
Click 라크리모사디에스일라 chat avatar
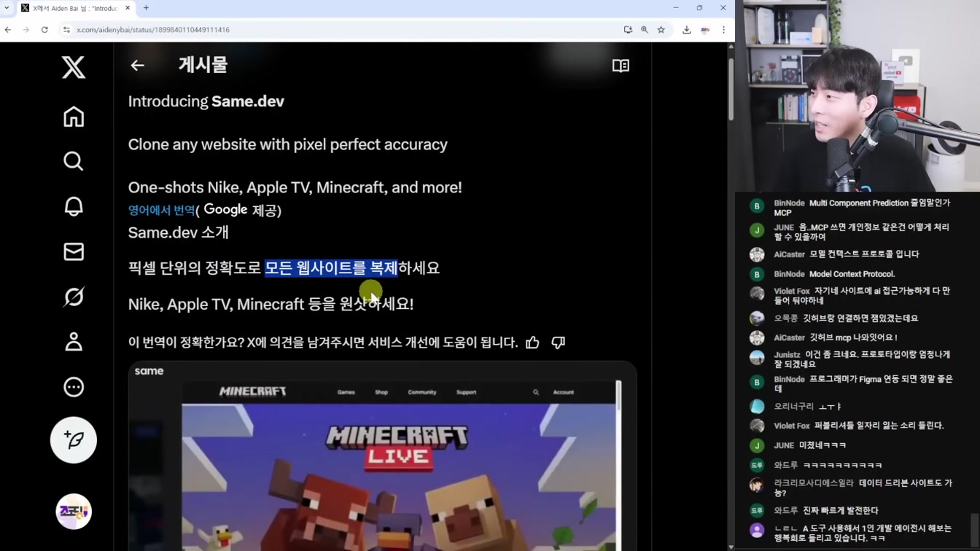pyautogui.click(x=757, y=485)
